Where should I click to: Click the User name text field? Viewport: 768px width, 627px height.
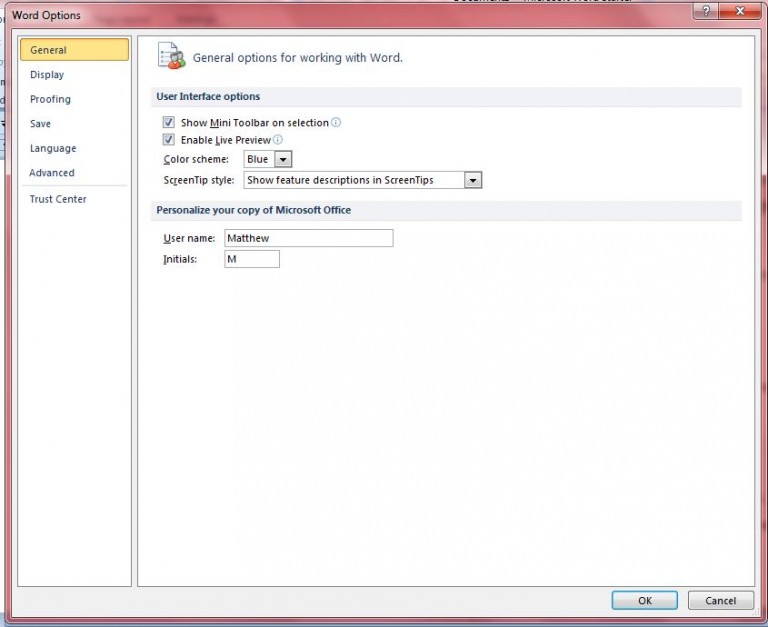pyautogui.click(x=308, y=238)
